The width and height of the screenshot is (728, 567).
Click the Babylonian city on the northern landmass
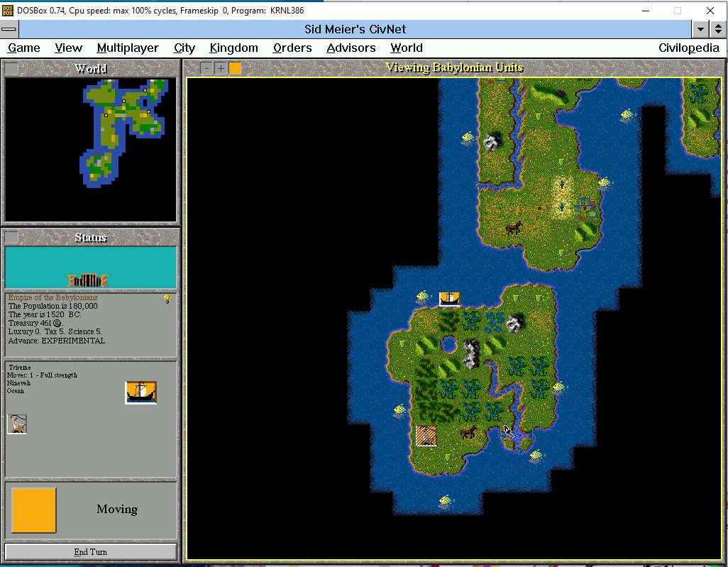585,208
